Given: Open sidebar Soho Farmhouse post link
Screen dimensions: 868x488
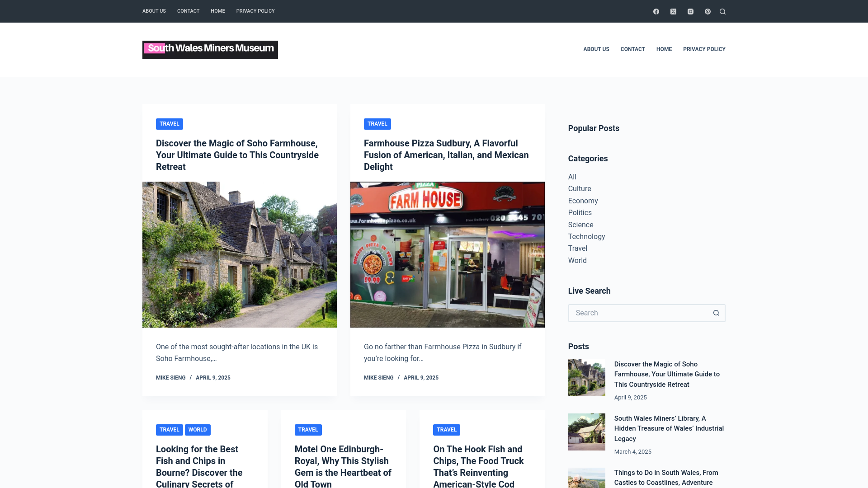Looking at the screenshot, I should (x=667, y=374).
